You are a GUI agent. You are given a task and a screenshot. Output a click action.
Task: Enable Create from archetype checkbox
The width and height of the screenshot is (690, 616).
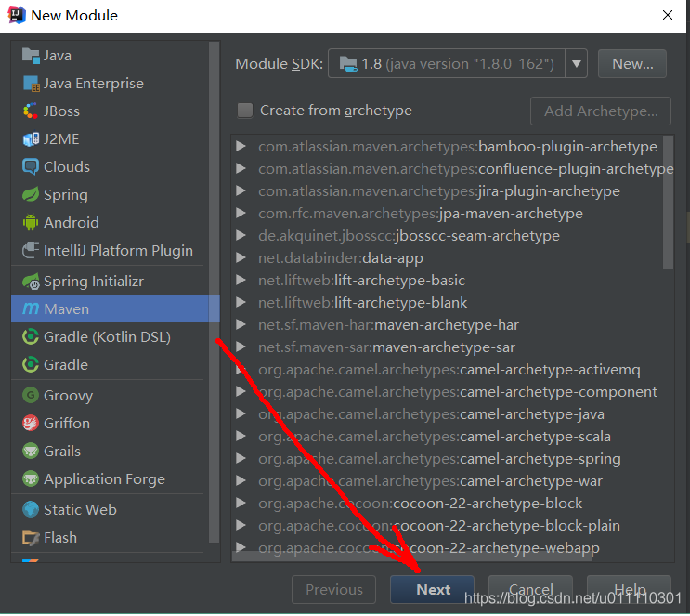coord(245,111)
